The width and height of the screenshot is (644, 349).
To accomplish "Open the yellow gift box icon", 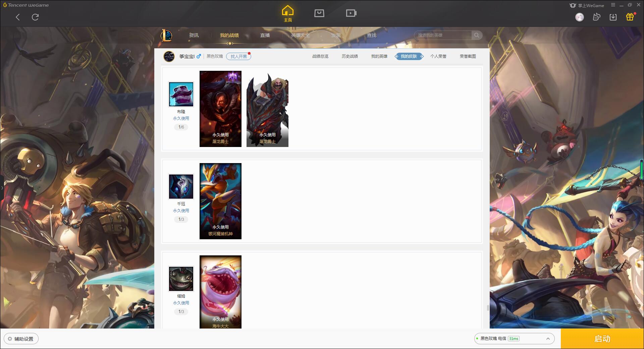I will tap(630, 17).
